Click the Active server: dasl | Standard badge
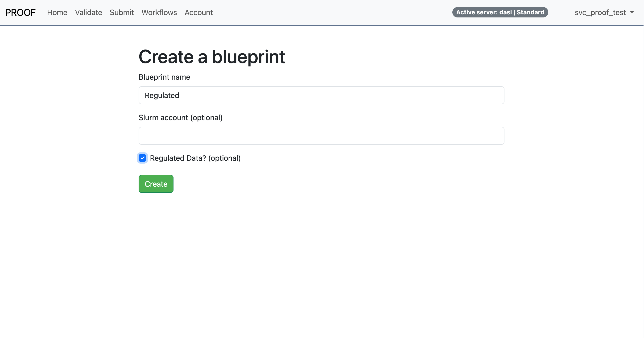 tap(500, 12)
